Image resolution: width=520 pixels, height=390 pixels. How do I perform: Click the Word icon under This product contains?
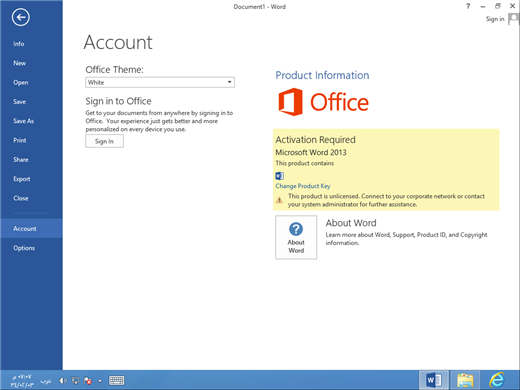[x=279, y=176]
